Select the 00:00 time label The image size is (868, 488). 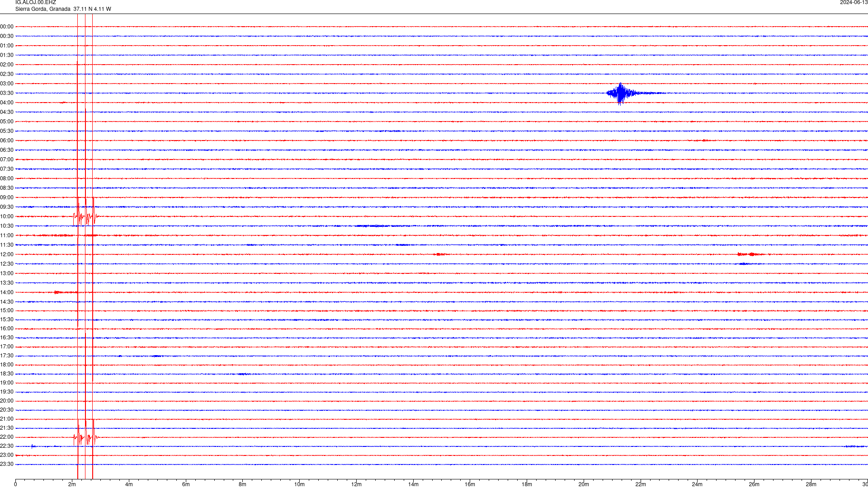pyautogui.click(x=7, y=27)
